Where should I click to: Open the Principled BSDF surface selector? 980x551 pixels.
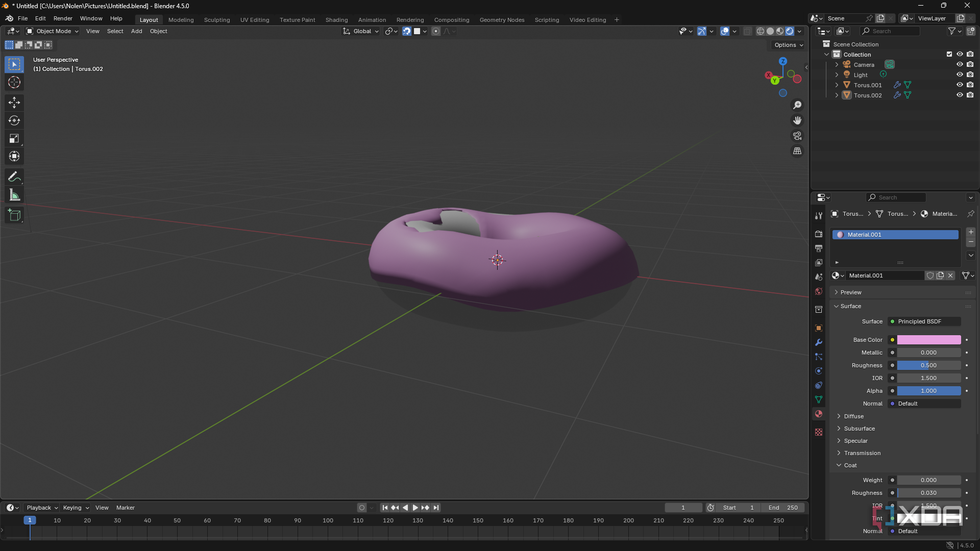(924, 321)
